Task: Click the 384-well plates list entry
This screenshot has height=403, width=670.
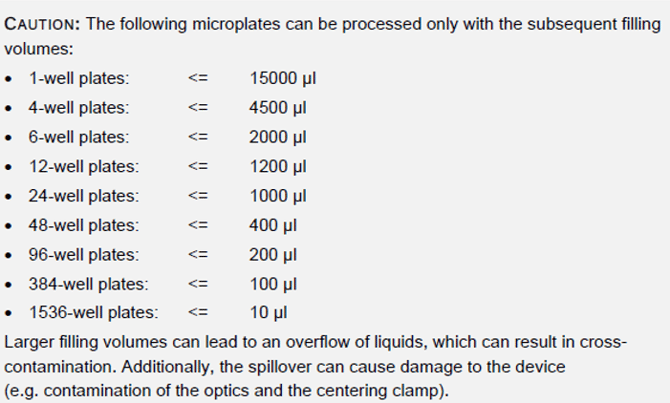Action: click(88, 284)
